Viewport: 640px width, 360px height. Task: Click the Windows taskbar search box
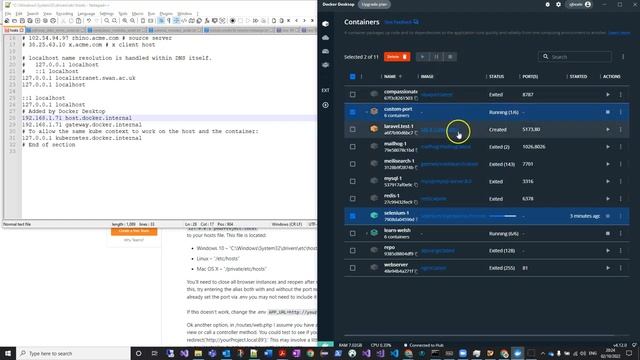(73, 353)
